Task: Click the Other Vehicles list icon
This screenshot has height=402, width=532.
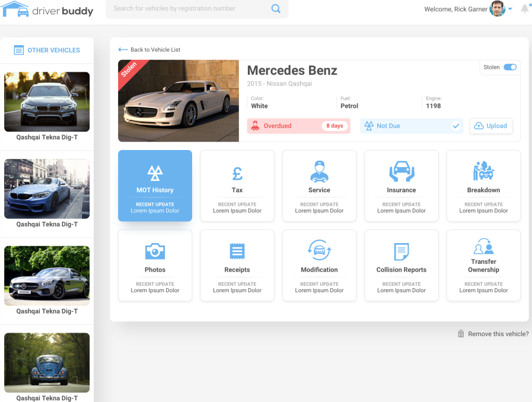Action: [18, 50]
